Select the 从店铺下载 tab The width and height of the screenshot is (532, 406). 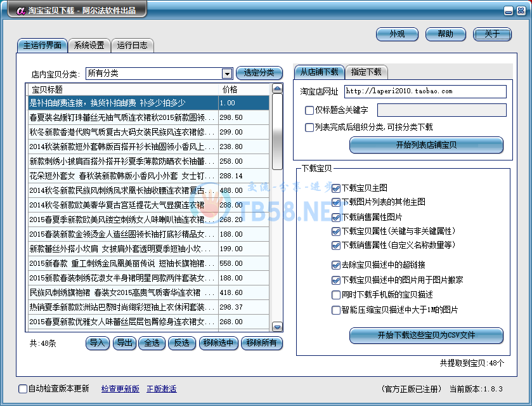(x=319, y=72)
